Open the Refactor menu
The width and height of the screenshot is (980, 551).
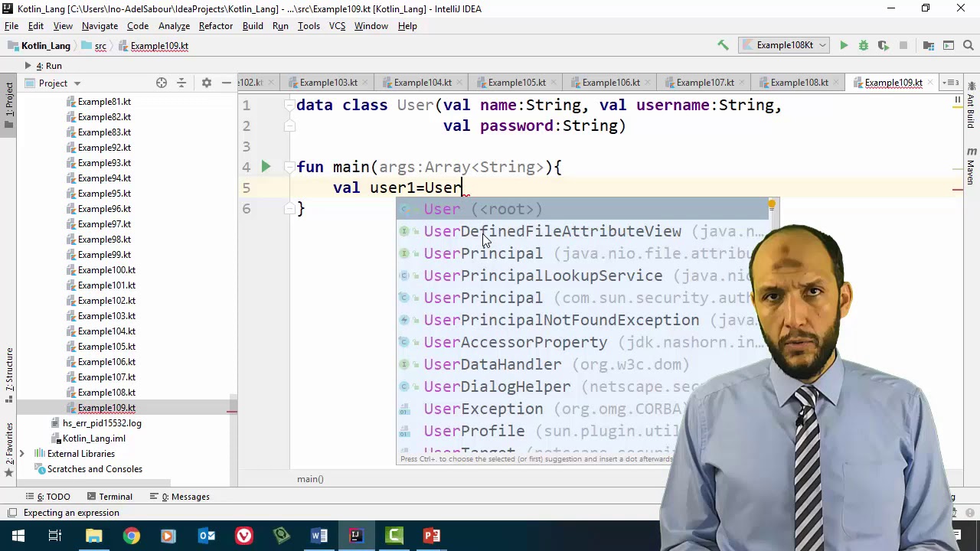pyautogui.click(x=216, y=26)
